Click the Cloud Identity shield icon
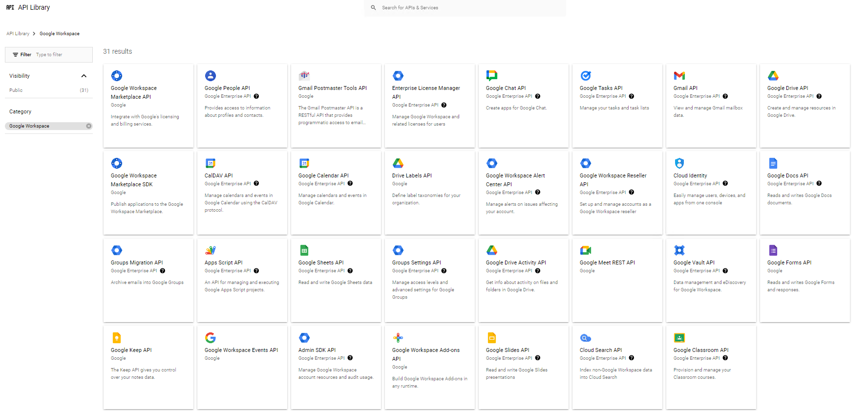This screenshot has width=868, height=415. pyautogui.click(x=679, y=163)
